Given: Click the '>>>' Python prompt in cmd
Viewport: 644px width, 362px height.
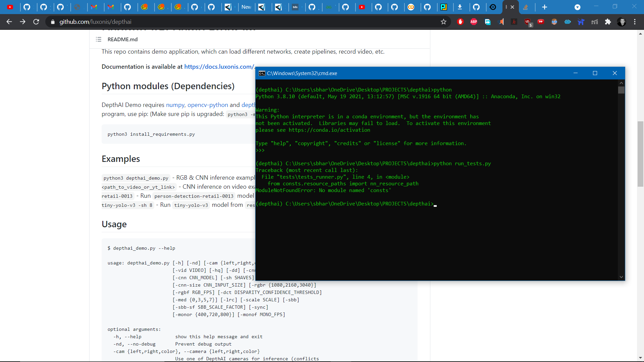Looking at the screenshot, I should coord(260,150).
